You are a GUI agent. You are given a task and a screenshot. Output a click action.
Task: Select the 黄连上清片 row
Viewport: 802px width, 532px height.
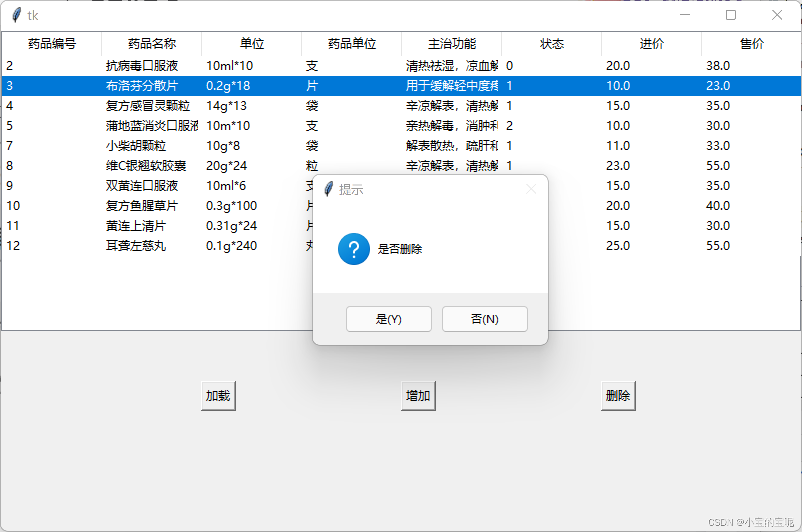[157, 225]
